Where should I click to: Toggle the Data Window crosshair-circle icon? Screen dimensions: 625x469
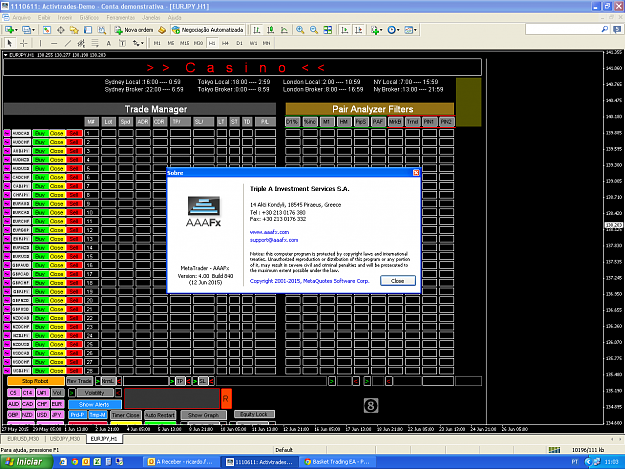point(61,30)
